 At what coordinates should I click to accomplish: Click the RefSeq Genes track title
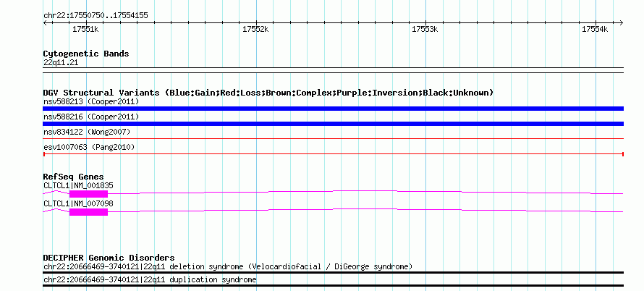[x=74, y=177]
